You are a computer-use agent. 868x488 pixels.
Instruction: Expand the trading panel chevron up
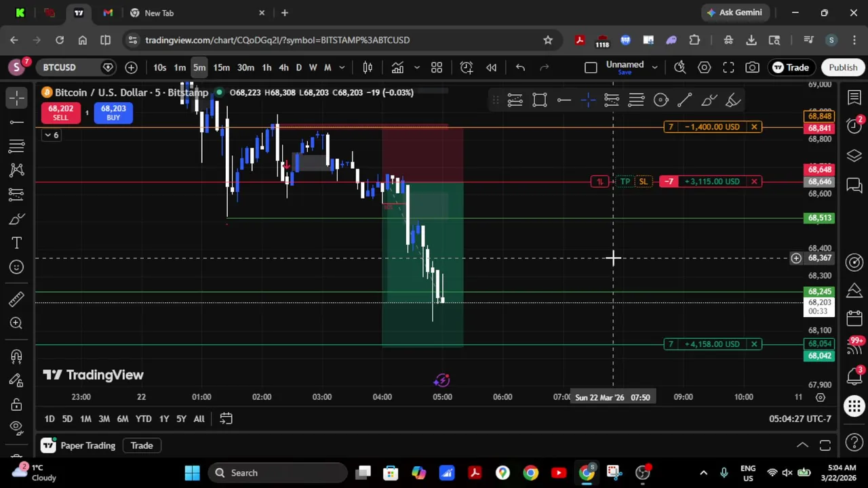click(802, 445)
